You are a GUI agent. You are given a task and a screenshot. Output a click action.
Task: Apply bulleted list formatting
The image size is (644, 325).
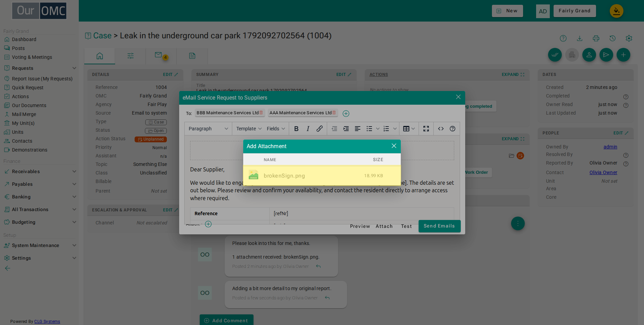(x=369, y=129)
